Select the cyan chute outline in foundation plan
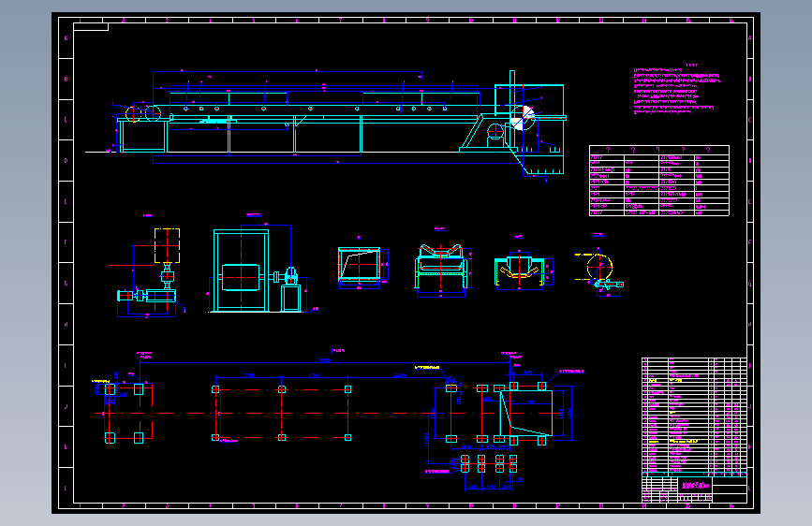The image size is (812, 526). click(526, 413)
